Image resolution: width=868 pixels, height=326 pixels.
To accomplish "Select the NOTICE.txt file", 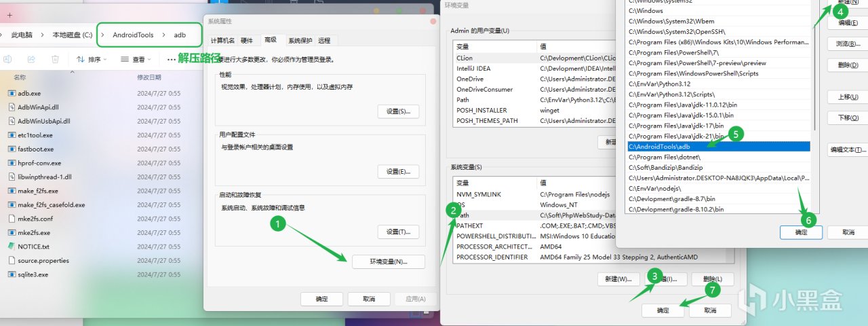I will tap(33, 246).
